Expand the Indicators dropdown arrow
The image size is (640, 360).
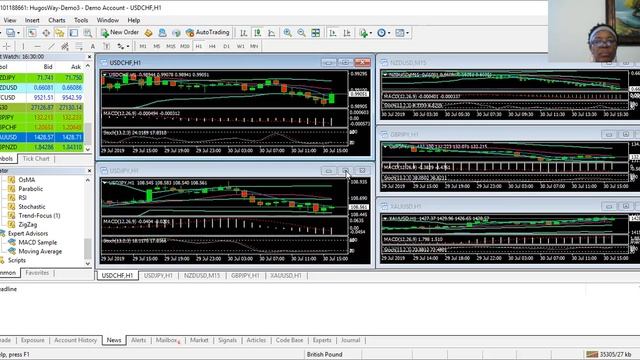click(371, 33)
